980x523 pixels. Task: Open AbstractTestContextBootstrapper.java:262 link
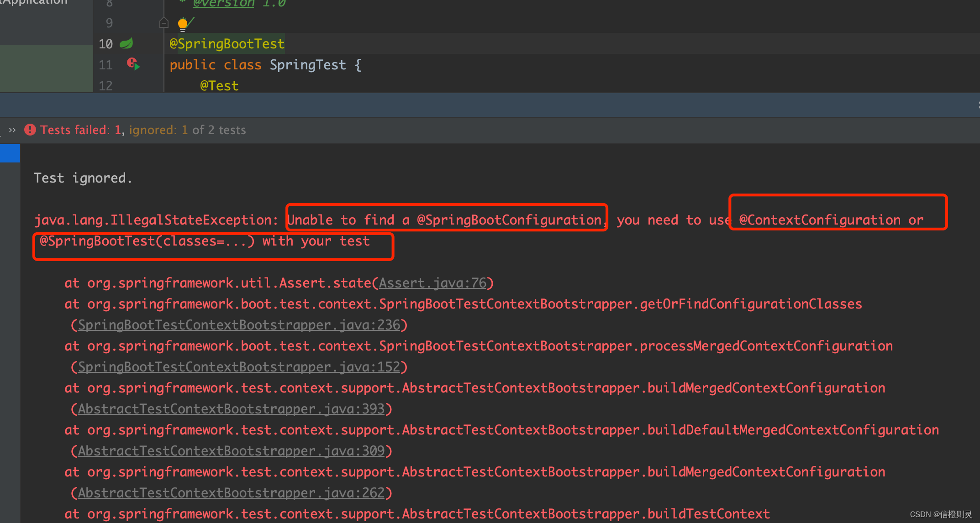click(231, 493)
